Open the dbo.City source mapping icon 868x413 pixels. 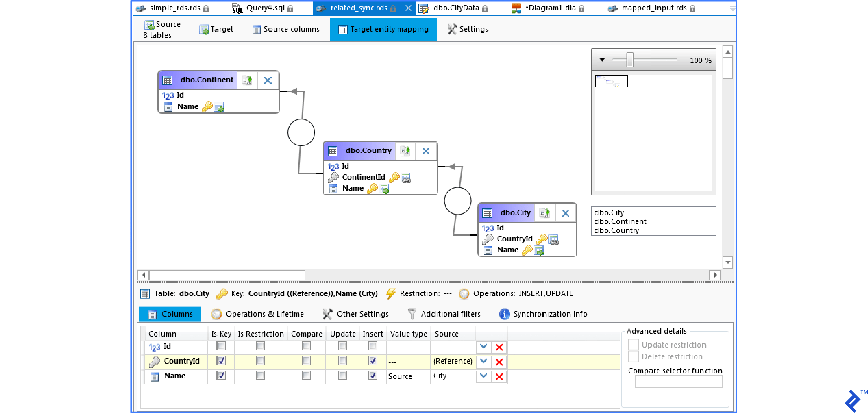[x=545, y=213]
